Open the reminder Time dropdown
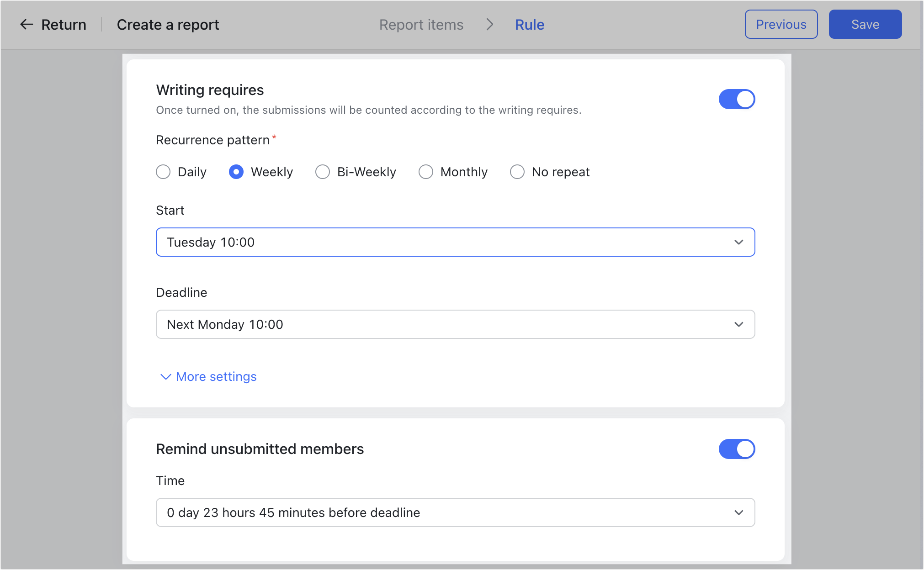924x570 pixels. [455, 512]
